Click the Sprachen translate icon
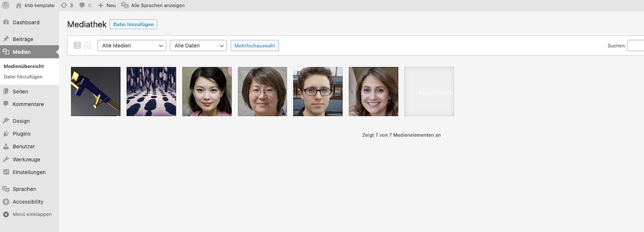Screen dimensions: 644x232 pos(6,189)
